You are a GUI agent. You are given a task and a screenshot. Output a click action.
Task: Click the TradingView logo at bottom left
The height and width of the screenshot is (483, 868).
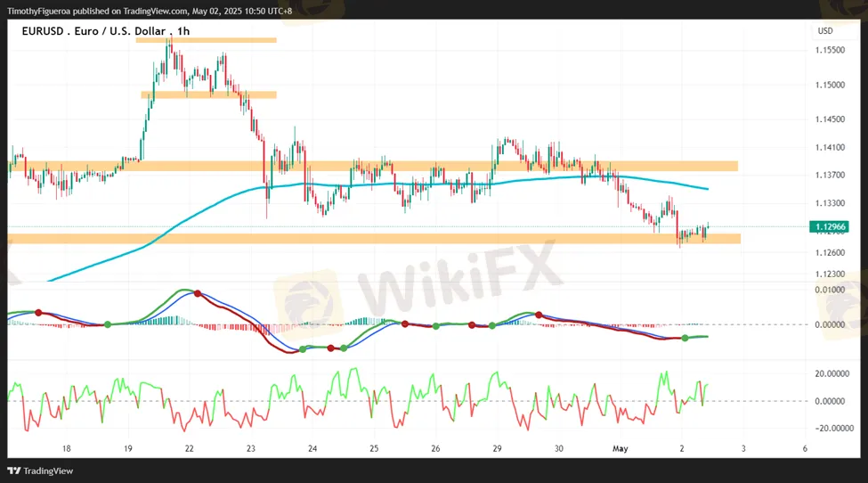[x=41, y=471]
